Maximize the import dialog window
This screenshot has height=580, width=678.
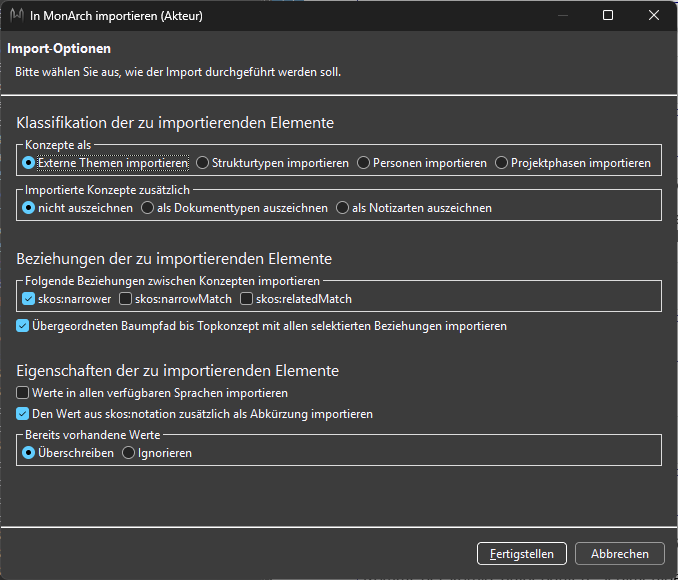click(608, 15)
